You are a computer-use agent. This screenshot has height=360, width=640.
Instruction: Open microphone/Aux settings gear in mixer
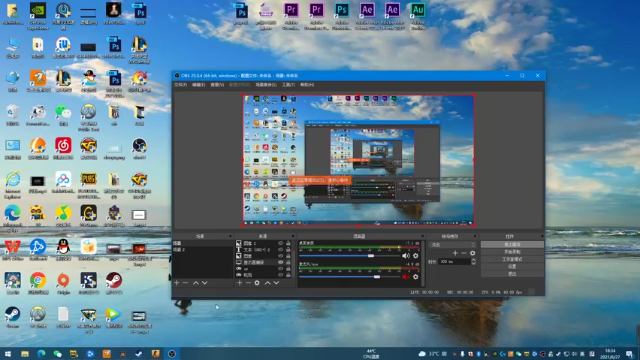point(416,277)
